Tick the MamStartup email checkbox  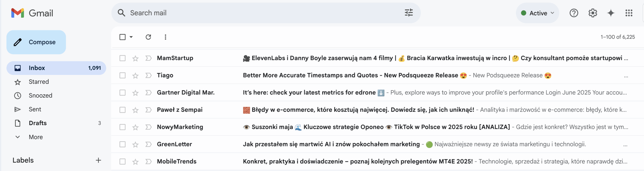point(123,58)
